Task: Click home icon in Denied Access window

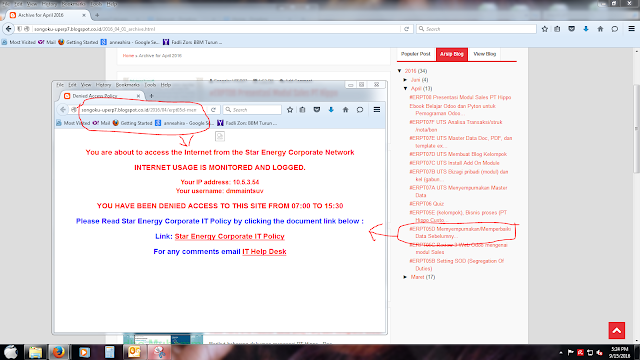Action: [345, 109]
